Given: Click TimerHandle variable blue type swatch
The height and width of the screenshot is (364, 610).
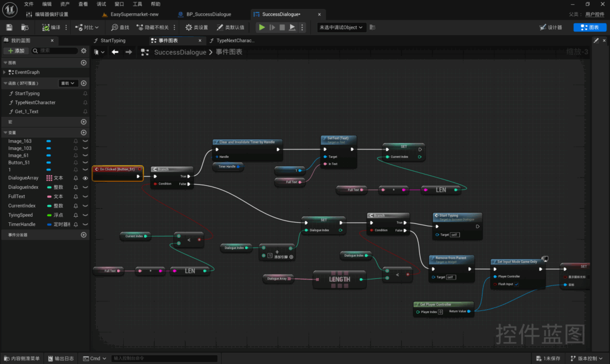Looking at the screenshot, I should coord(49,225).
